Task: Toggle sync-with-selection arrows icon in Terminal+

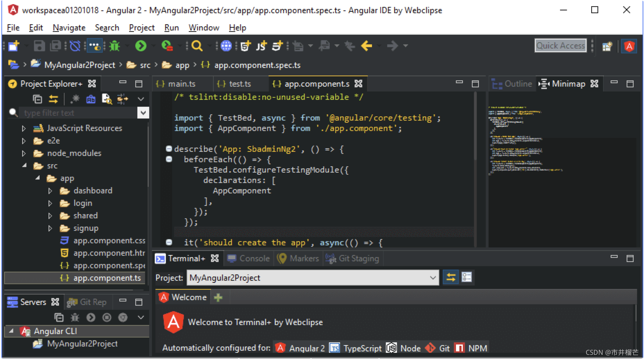Action: 451,278
